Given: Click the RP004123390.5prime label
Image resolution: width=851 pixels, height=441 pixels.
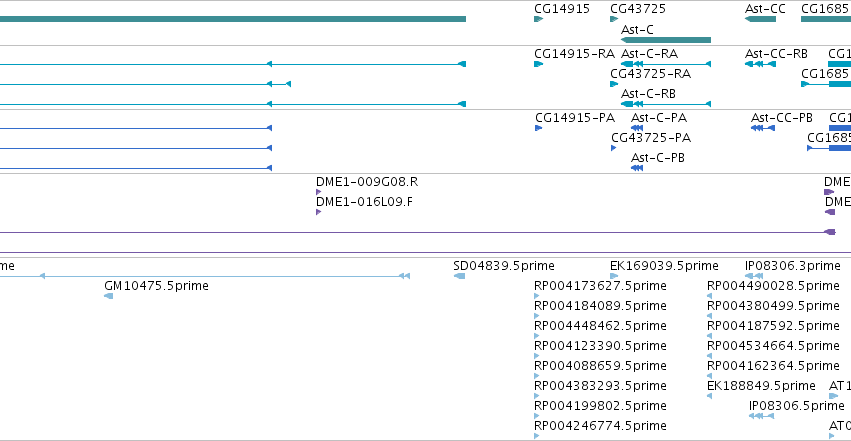Looking at the screenshot, I should pos(600,346).
